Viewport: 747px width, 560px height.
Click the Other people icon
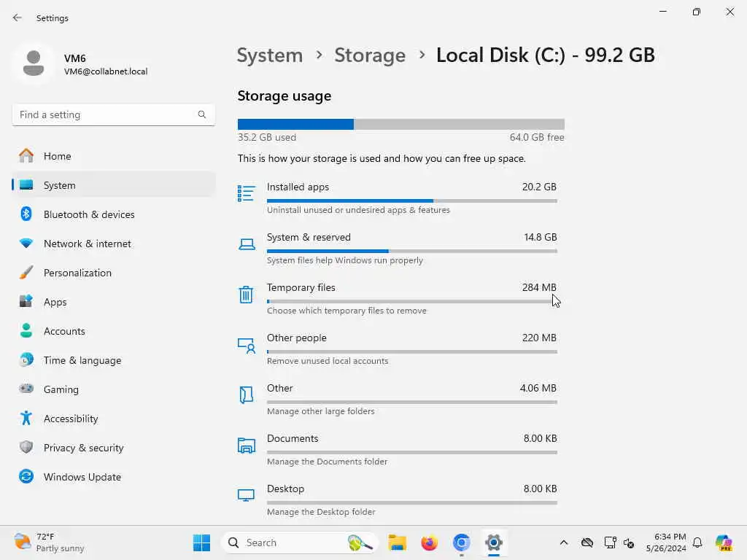247,345
